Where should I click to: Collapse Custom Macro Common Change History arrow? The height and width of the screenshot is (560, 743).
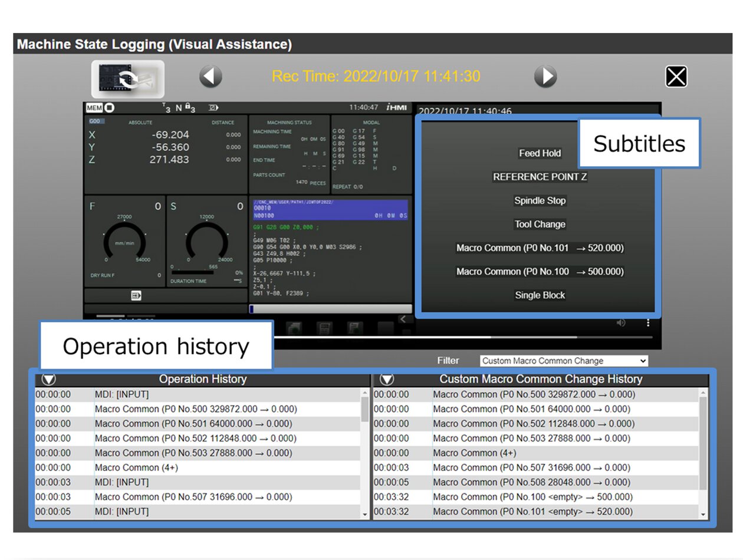pyautogui.click(x=387, y=380)
